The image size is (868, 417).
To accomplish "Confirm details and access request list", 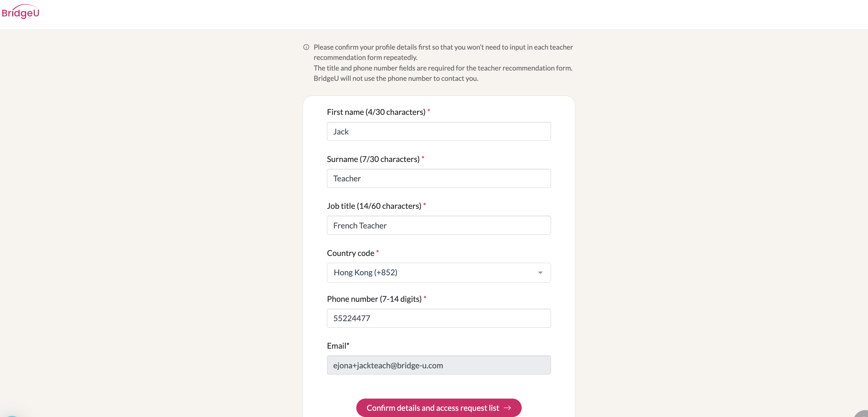I will click(439, 408).
